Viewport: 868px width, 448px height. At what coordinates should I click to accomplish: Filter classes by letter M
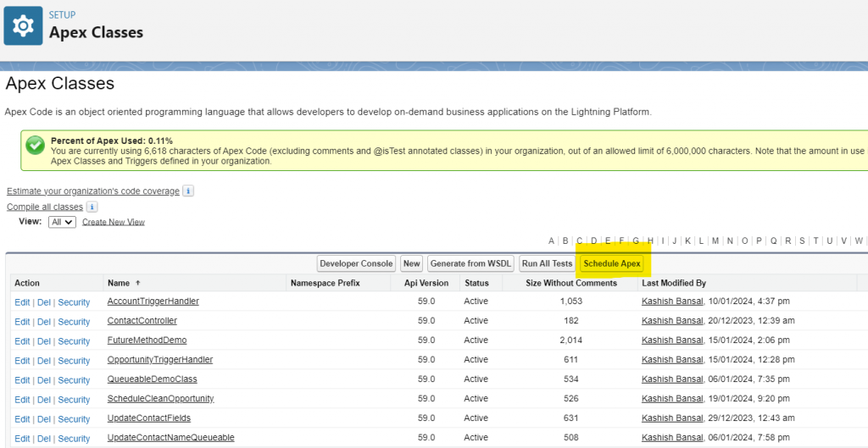[715, 241]
